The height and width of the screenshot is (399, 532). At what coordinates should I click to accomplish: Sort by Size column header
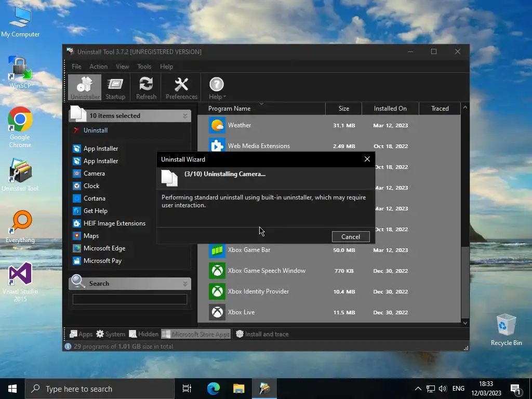point(344,109)
